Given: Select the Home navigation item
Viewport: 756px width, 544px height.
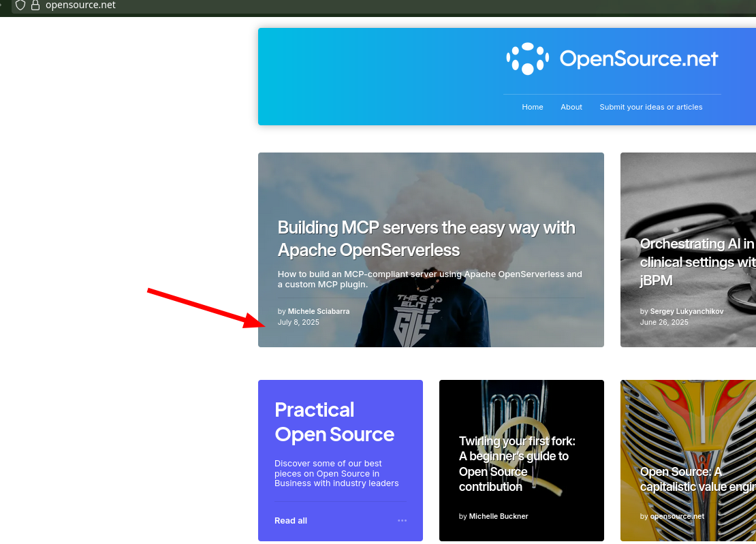Looking at the screenshot, I should tap(532, 107).
